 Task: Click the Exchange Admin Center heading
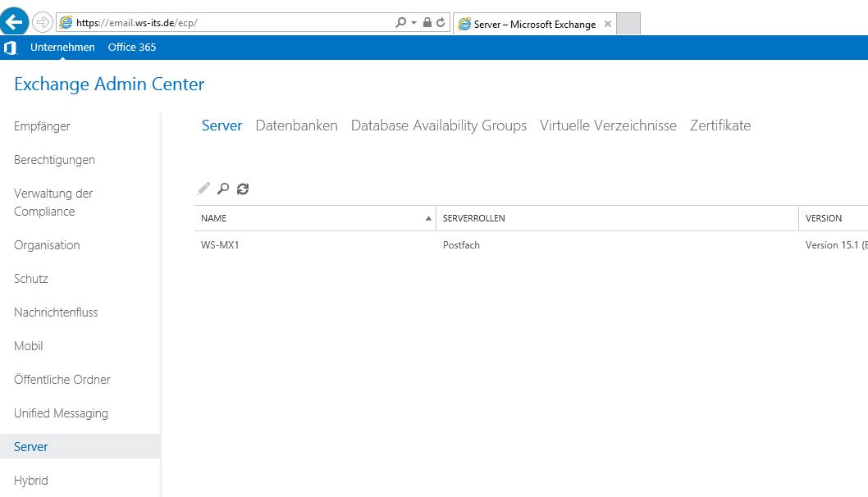109,84
